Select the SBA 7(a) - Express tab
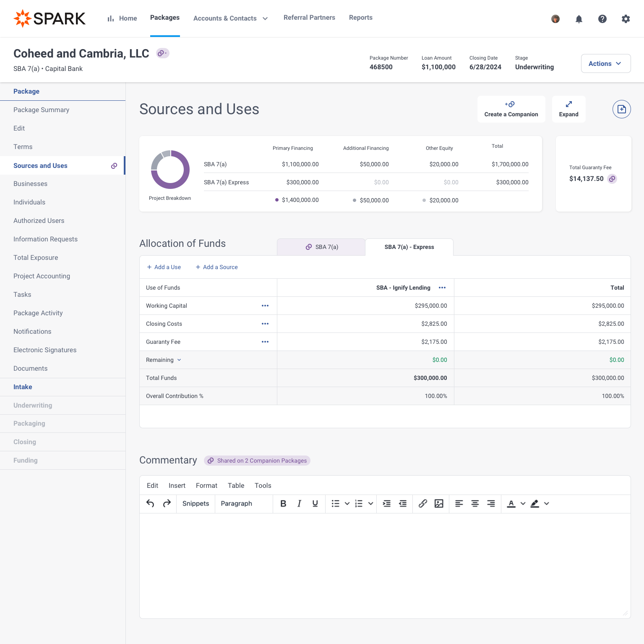Viewport: 644px width, 644px height. (409, 247)
